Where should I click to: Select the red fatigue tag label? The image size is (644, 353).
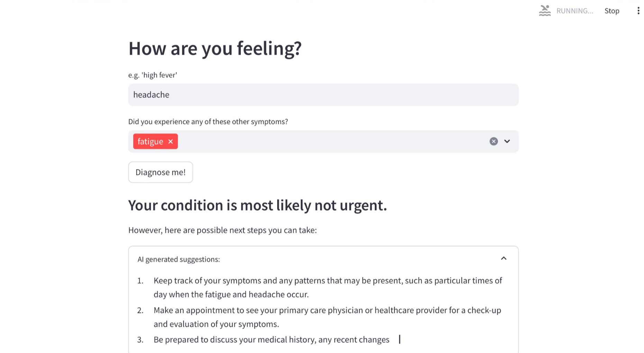pos(150,141)
